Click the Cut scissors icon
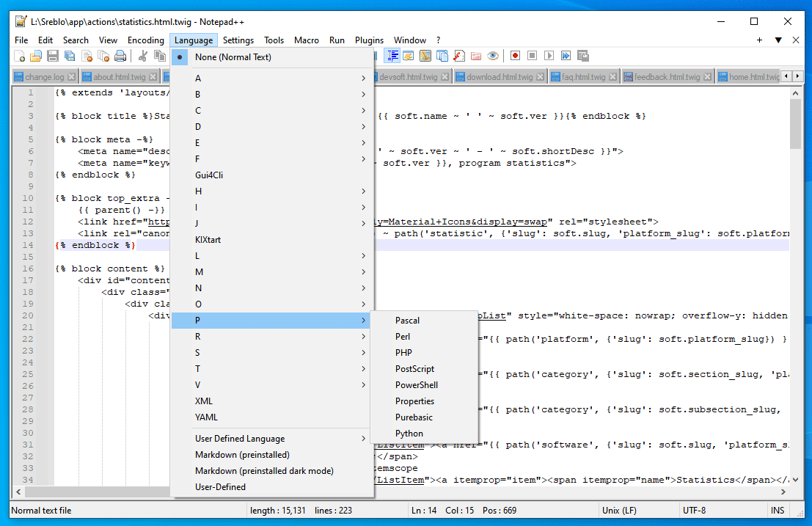This screenshot has width=812, height=526. tap(143, 56)
